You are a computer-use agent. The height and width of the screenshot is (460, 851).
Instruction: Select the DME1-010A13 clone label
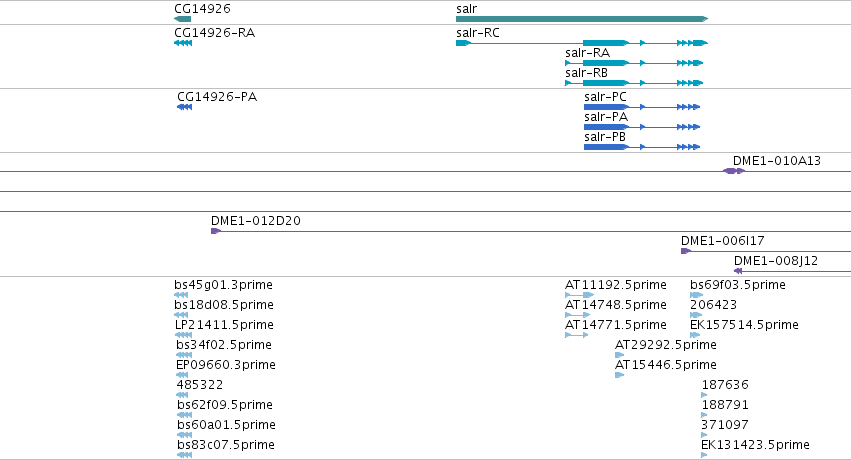777,161
